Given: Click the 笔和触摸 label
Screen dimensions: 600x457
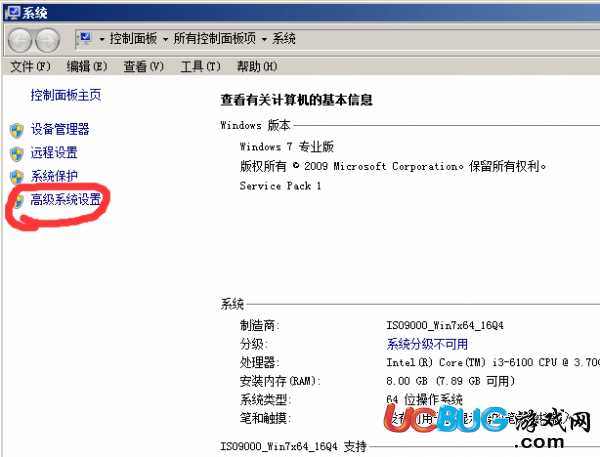Looking at the screenshot, I should click(x=265, y=418).
